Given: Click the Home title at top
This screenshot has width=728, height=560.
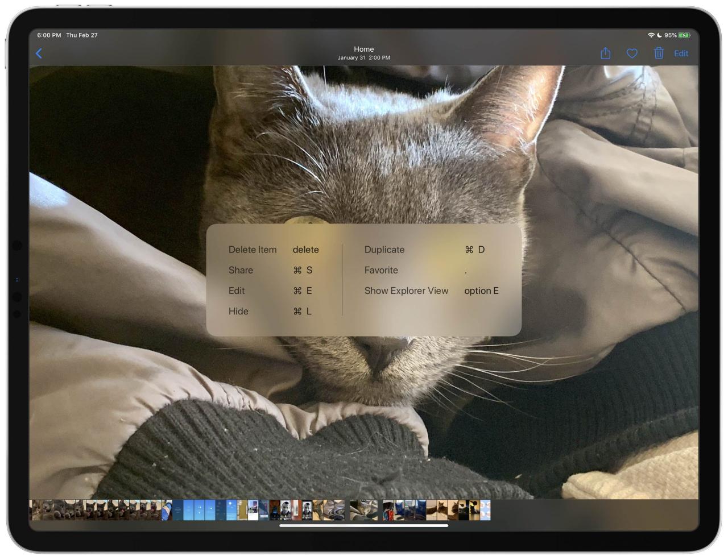Looking at the screenshot, I should [x=364, y=49].
